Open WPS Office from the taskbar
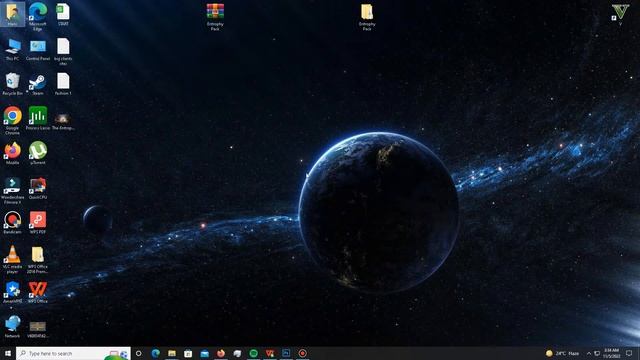640x360 pixels. (270, 353)
